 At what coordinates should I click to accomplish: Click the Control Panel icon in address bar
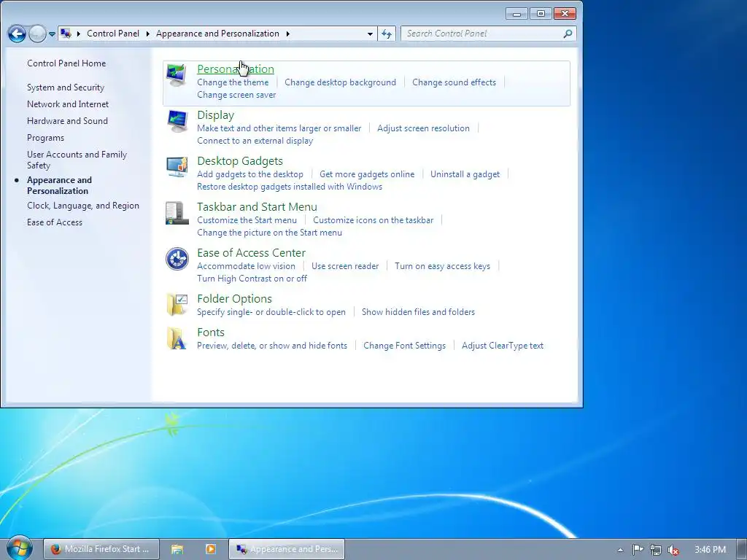pyautogui.click(x=66, y=34)
